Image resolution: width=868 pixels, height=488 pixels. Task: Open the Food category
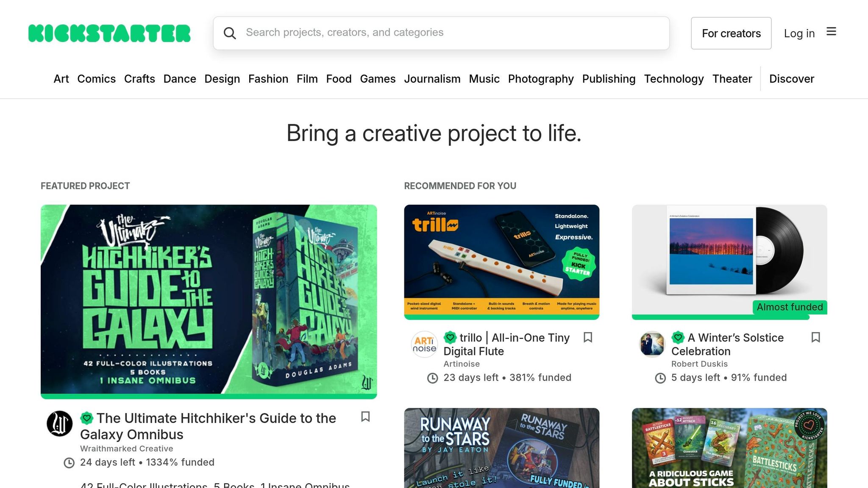(x=339, y=79)
